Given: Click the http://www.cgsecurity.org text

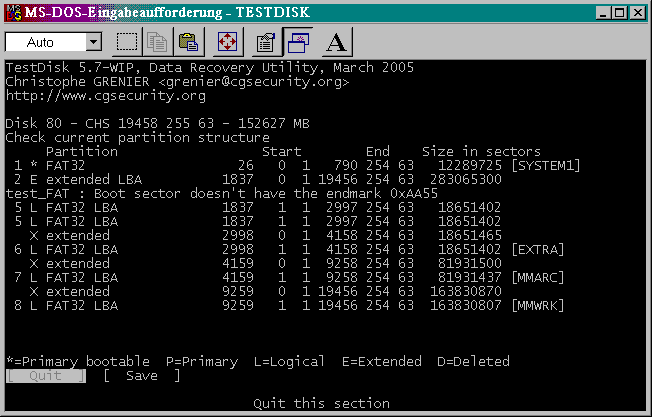Looking at the screenshot, I should 106,96.
